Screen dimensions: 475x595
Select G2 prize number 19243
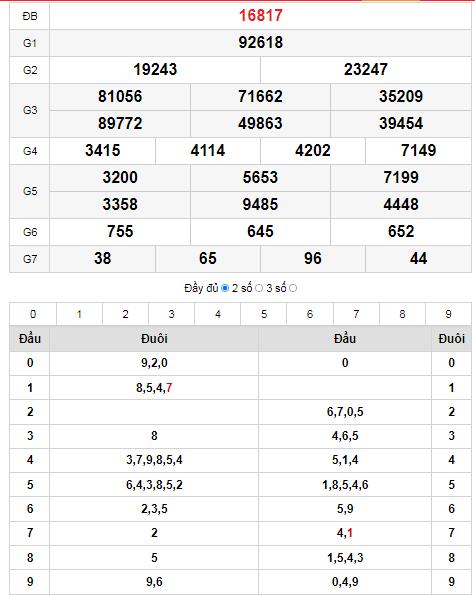[x=155, y=69]
